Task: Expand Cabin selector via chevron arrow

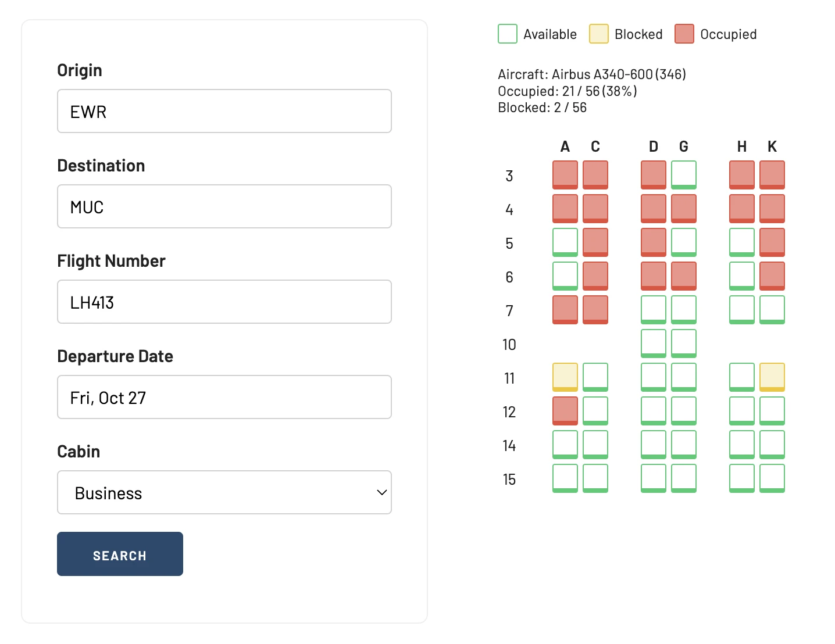Action: (x=381, y=492)
